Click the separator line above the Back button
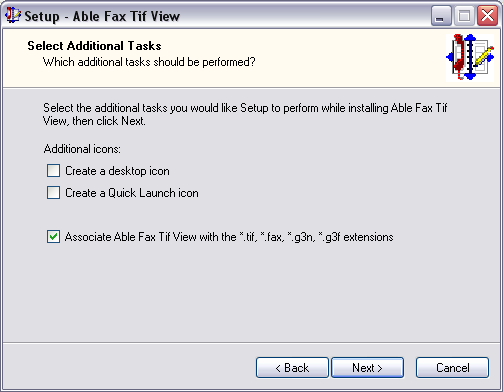The width and height of the screenshot is (503, 392). click(x=251, y=342)
